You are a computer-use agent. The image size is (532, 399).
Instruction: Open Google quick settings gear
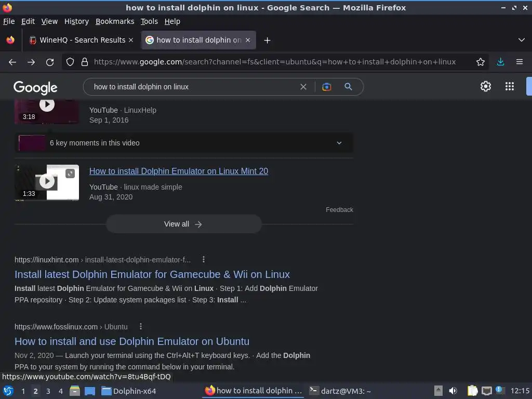point(486,87)
